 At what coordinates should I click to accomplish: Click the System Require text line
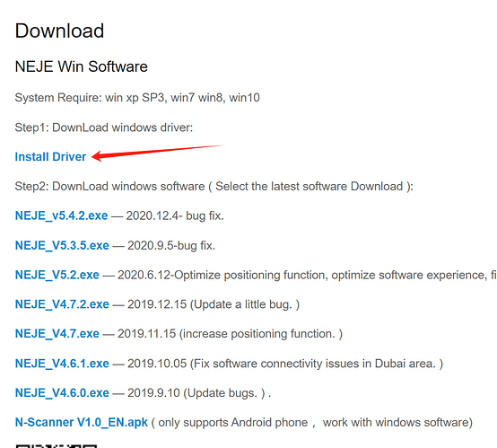point(137,98)
